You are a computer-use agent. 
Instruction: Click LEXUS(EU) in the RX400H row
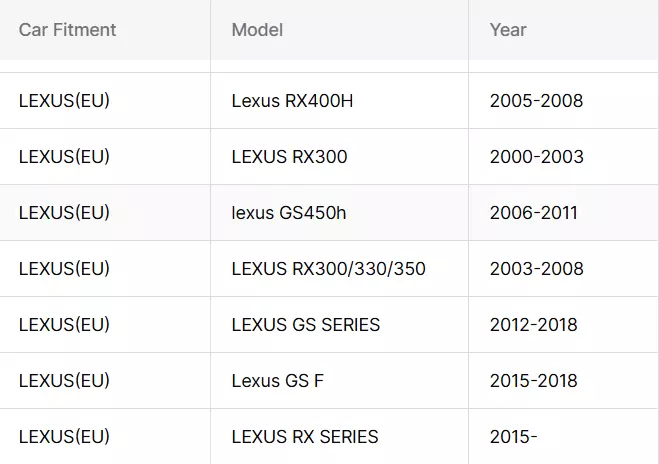coord(64,101)
